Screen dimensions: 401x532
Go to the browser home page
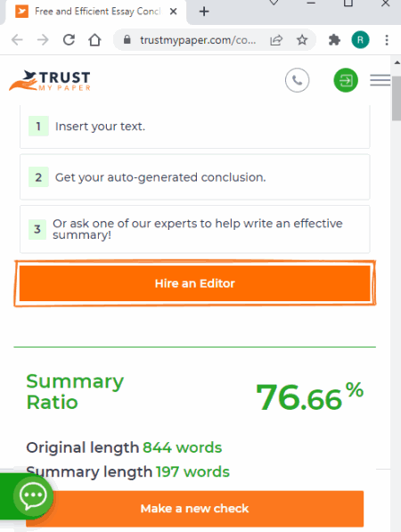pos(94,40)
